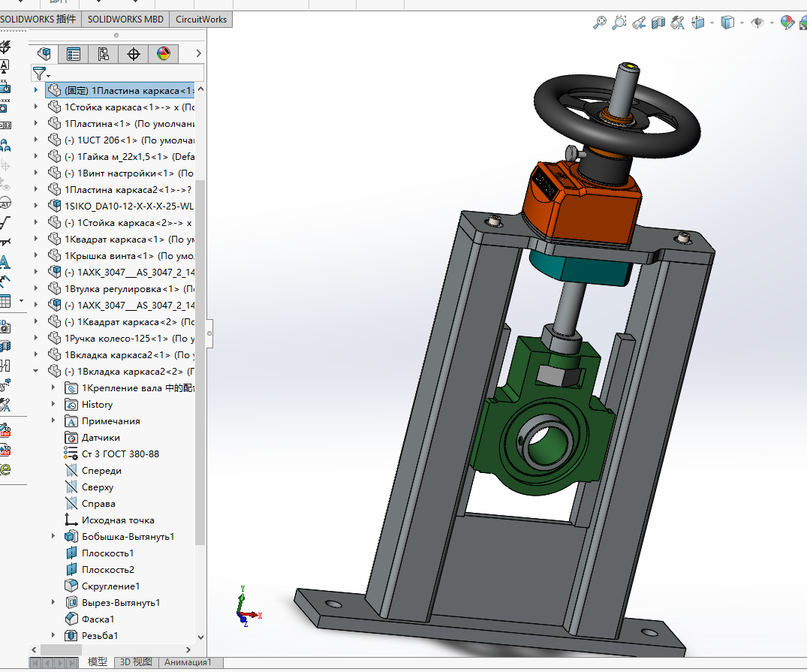Switch to the 3D 视图 bottom tab

[x=136, y=662]
